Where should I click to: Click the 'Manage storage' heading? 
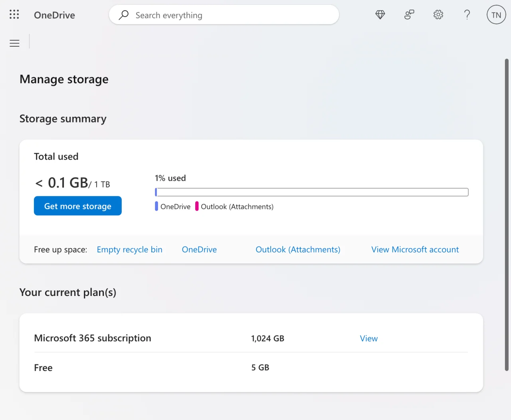(x=64, y=79)
